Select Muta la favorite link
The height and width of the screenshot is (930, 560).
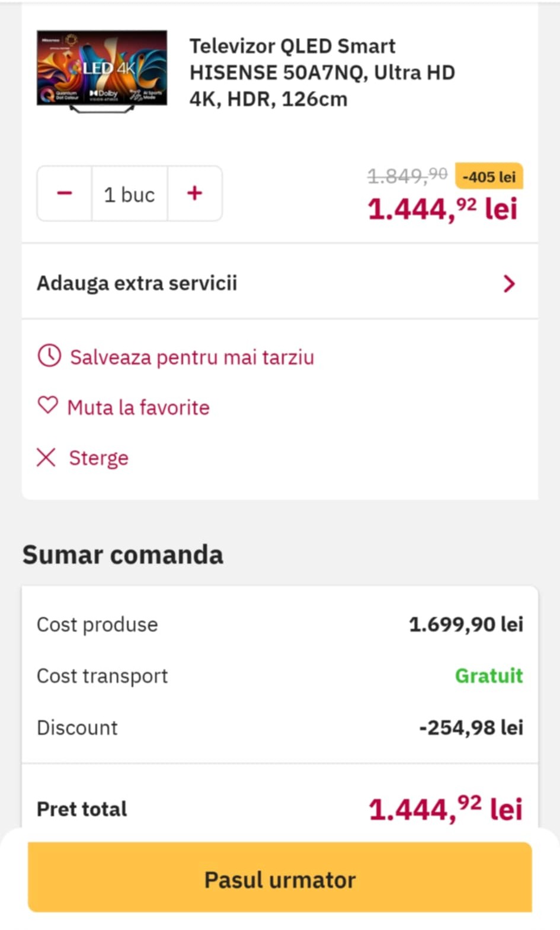pyautogui.click(x=138, y=408)
